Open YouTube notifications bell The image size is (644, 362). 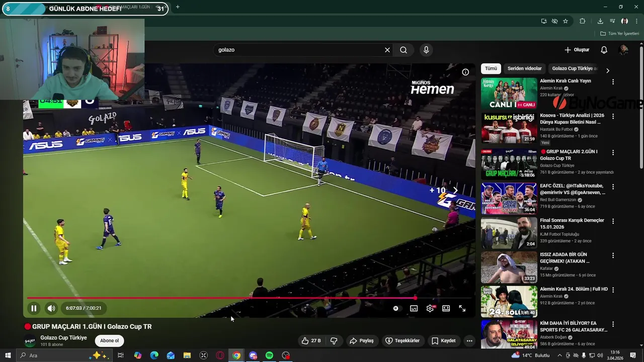pos(604,50)
